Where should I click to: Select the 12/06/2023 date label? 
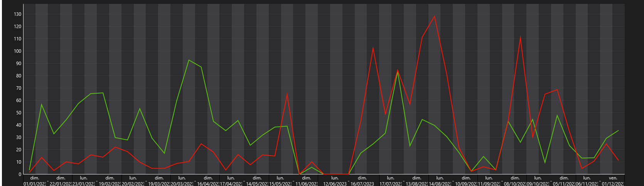(x=335, y=184)
